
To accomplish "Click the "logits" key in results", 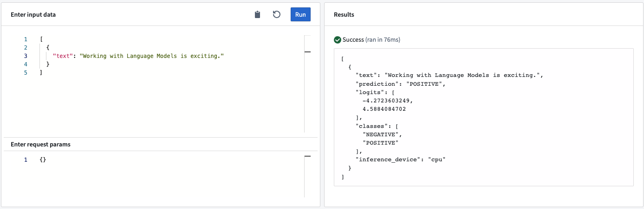I will [369, 92].
